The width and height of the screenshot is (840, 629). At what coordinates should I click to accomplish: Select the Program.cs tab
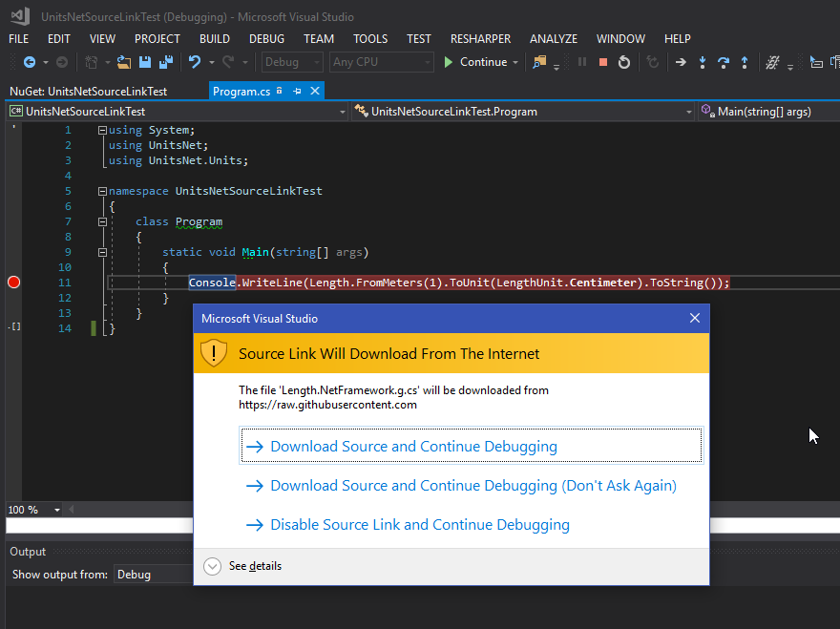click(241, 91)
